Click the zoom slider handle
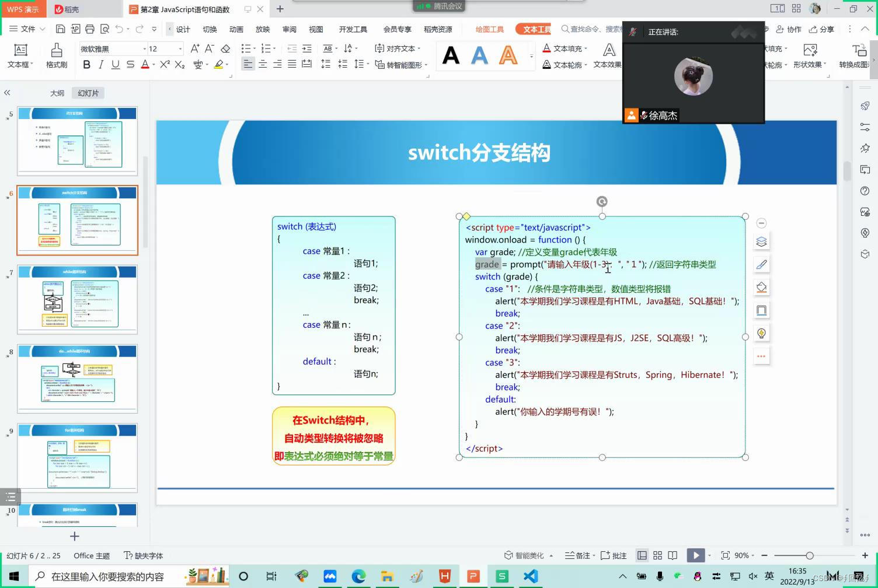Viewport: 878px width, 588px height. click(810, 555)
